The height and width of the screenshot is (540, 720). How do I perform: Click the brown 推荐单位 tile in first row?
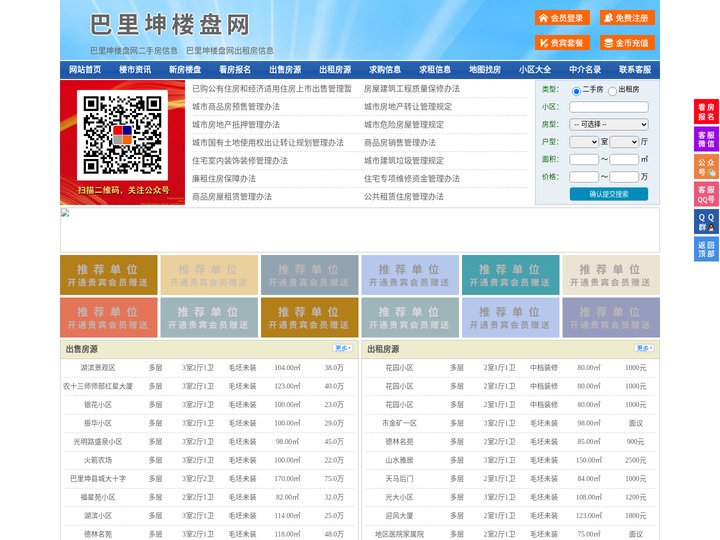click(x=109, y=275)
